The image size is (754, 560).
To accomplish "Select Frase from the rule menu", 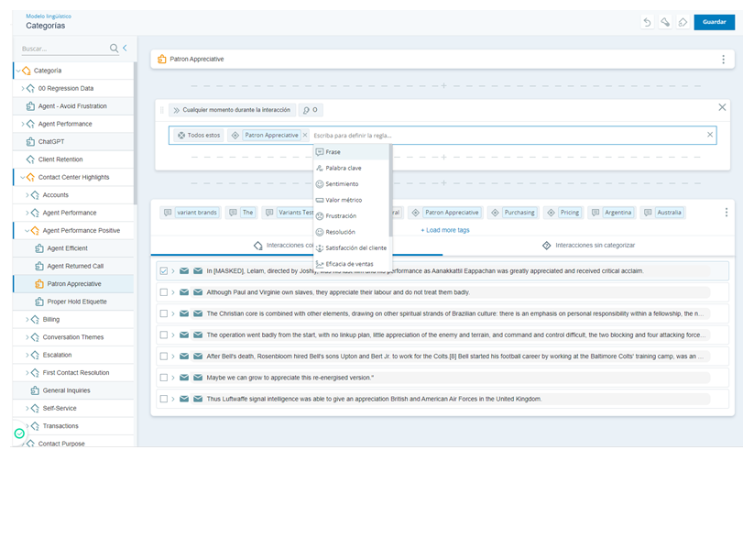I will (x=351, y=152).
